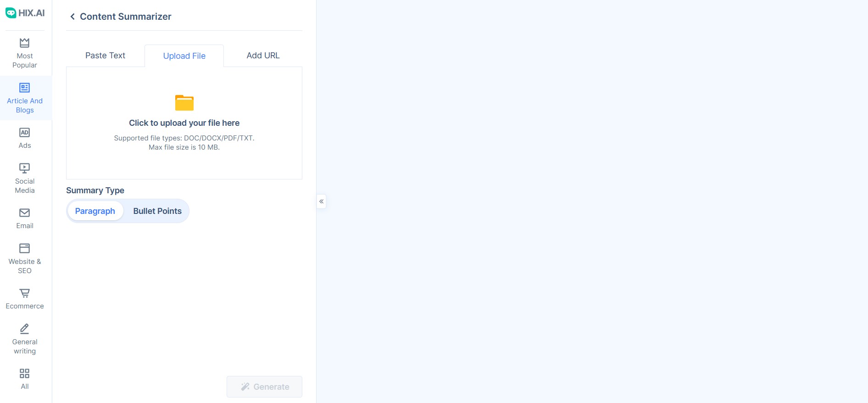This screenshot has height=403, width=868.
Task: Show All tools grid icon
Action: 25,373
